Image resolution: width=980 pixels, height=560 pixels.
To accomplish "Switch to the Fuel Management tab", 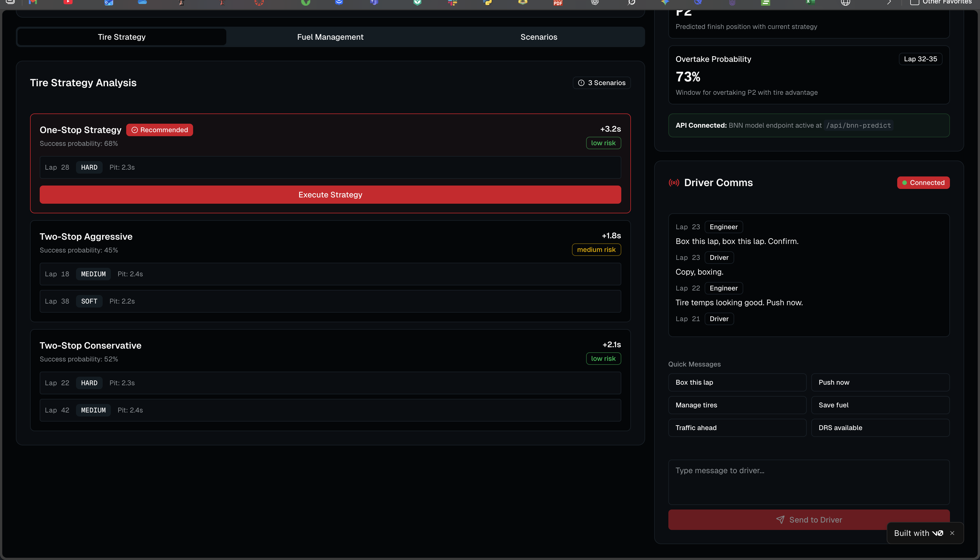I will 330,37.
